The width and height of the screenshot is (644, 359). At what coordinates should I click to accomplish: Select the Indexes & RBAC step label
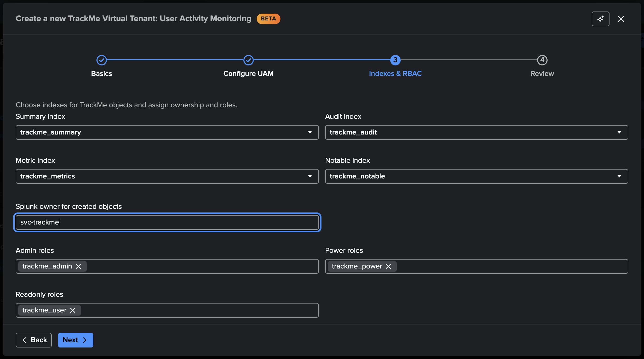[x=395, y=74]
